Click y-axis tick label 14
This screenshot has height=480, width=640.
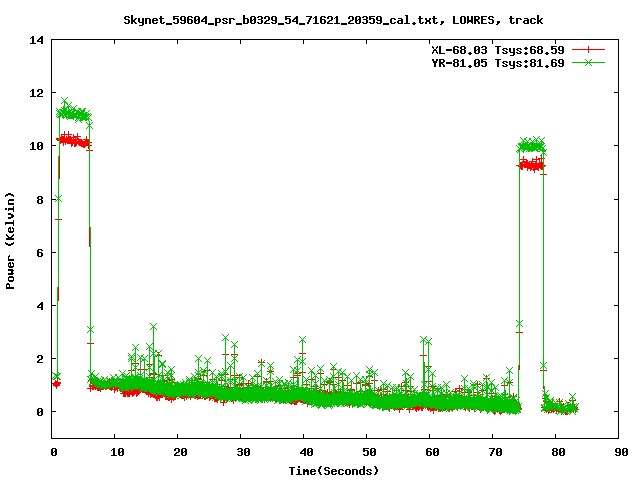(x=36, y=40)
